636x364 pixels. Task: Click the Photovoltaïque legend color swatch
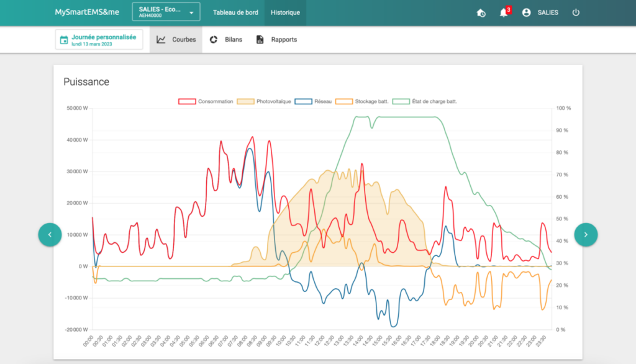coord(245,101)
